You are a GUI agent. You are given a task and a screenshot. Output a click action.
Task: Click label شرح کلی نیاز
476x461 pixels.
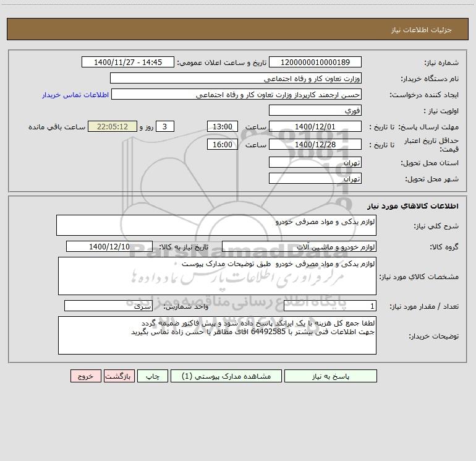(436, 226)
